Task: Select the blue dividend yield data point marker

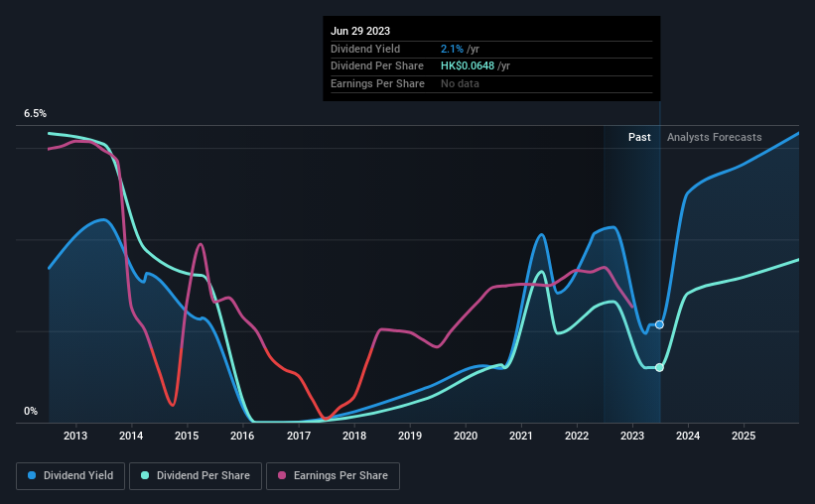Action: pos(659,324)
